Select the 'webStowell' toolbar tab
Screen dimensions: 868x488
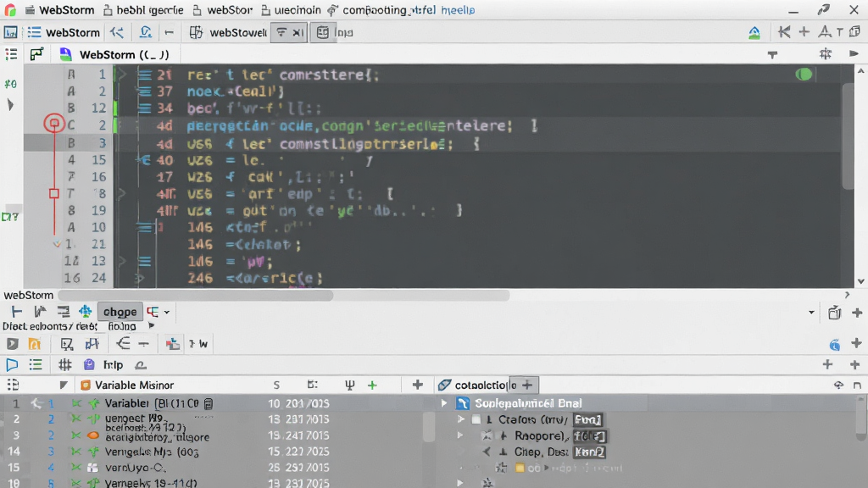[x=228, y=33]
